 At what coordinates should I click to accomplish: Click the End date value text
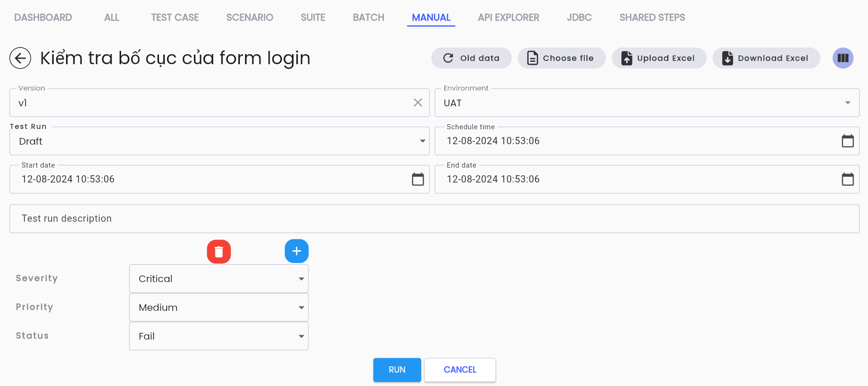[x=493, y=179]
